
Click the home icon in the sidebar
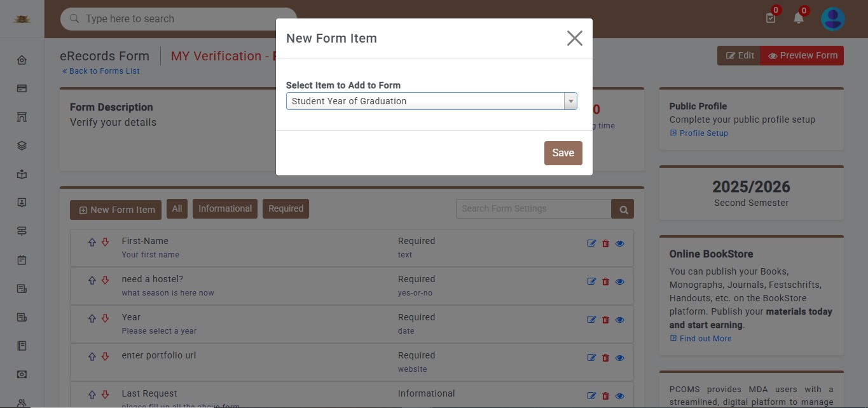[x=22, y=60]
